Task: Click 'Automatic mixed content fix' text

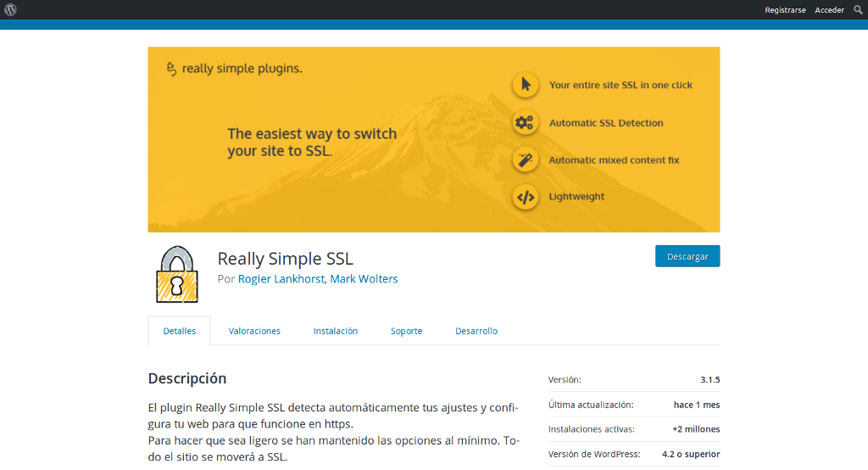Action: [x=614, y=160]
